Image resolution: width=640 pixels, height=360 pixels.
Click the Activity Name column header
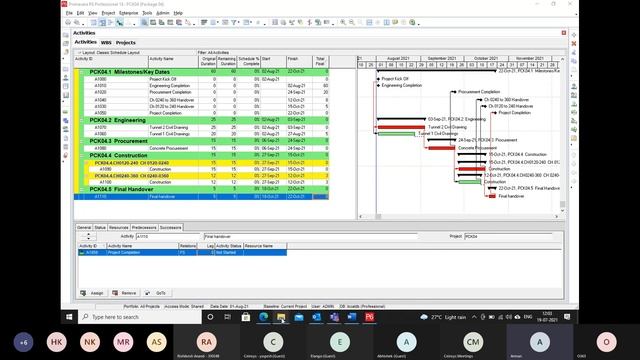coord(173,61)
